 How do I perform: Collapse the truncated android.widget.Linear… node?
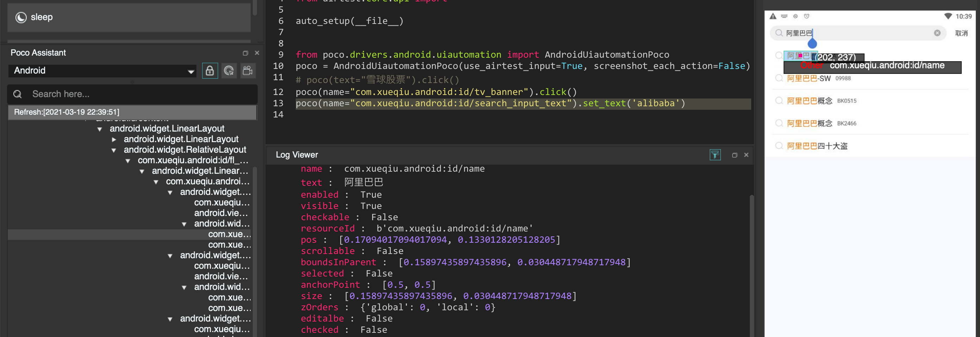click(142, 172)
